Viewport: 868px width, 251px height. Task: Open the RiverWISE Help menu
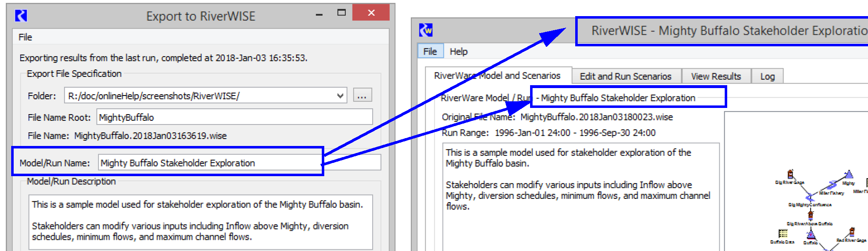coord(458,51)
